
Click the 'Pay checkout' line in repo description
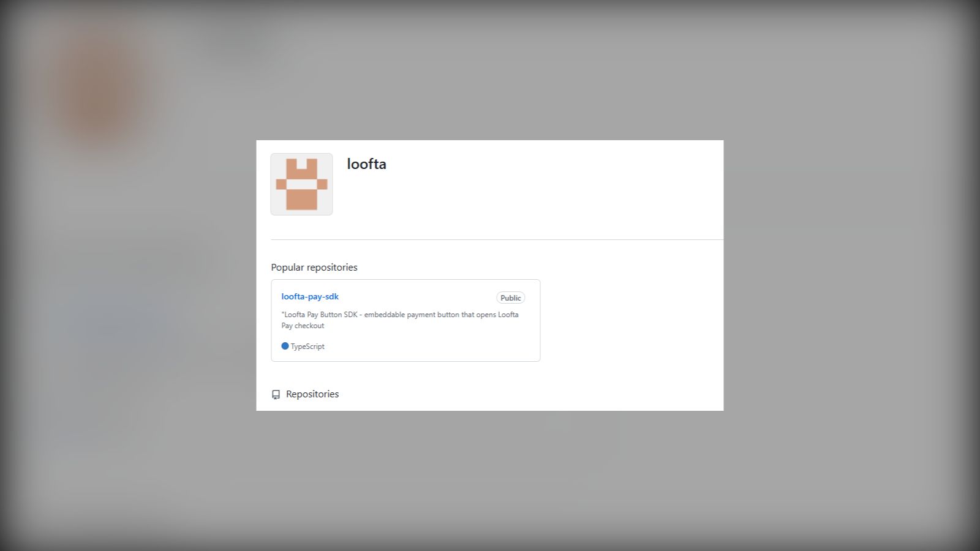pyautogui.click(x=303, y=326)
